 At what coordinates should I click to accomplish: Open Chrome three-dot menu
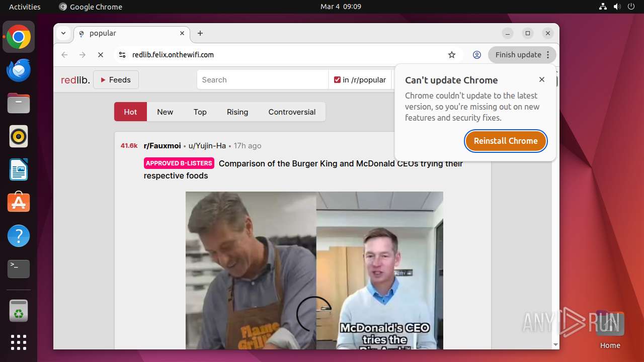[548, 55]
